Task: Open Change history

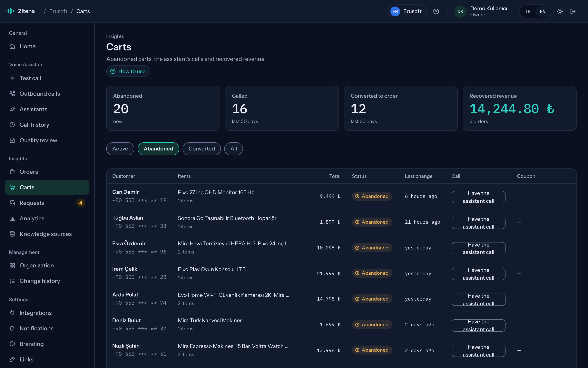Action: 47,281
